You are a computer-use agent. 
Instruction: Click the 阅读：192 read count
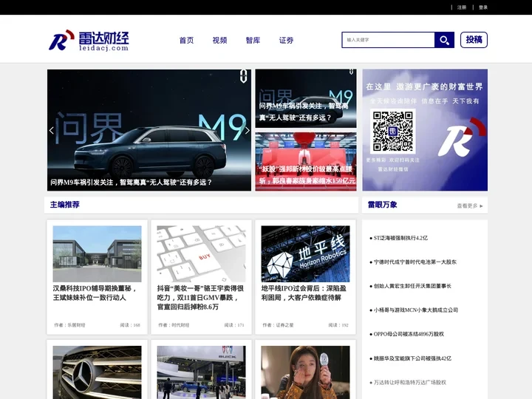pos(338,325)
